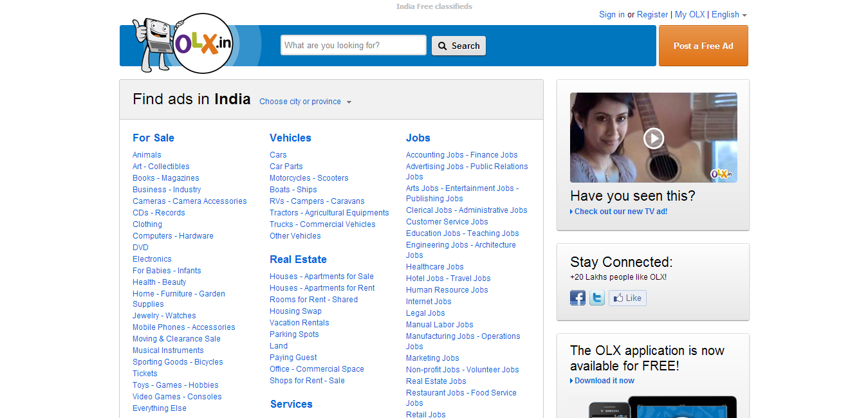Open Education Jobs - Teaching Jobs

click(463, 233)
